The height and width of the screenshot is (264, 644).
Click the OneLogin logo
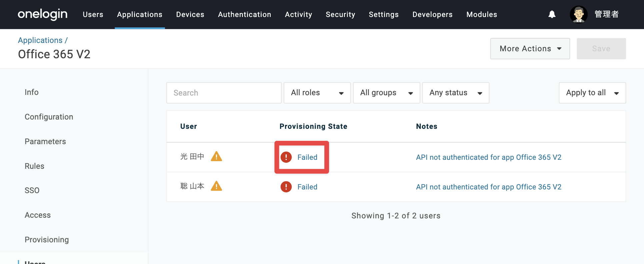(x=43, y=14)
